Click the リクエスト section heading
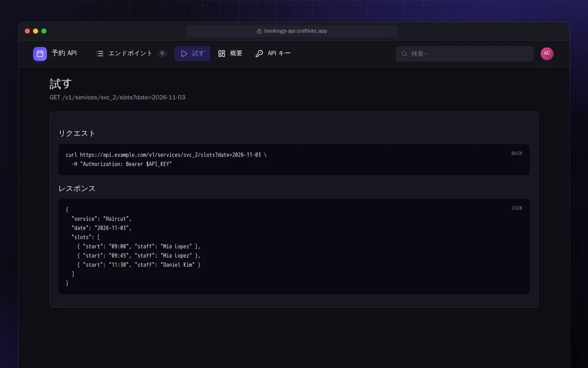Image resolution: width=588 pixels, height=368 pixels. click(77, 133)
